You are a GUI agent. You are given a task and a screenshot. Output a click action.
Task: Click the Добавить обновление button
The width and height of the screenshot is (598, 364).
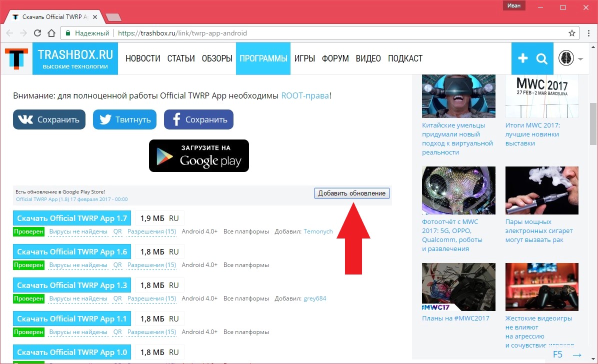point(351,193)
